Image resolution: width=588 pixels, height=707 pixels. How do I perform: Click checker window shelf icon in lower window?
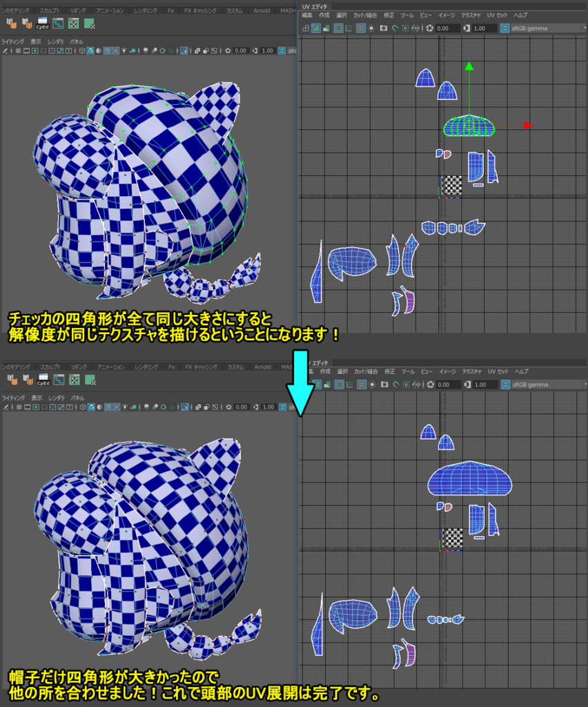[75, 380]
